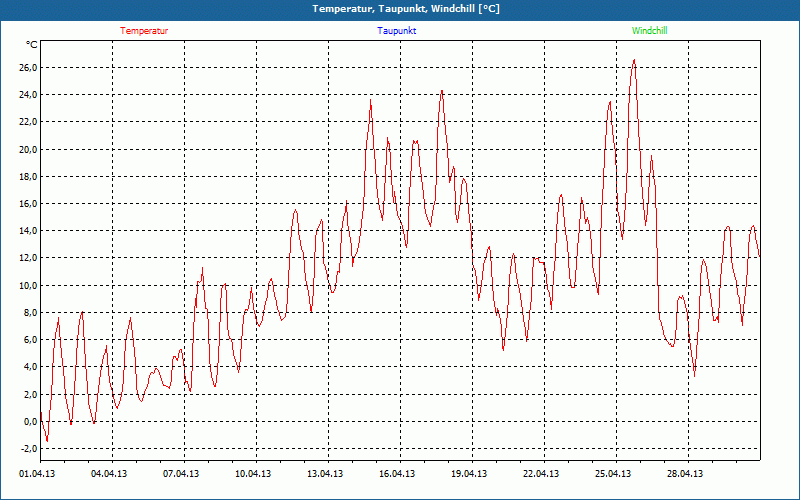The height and width of the screenshot is (500, 800).
Task: Click the 0,0 y-axis value
Action: 30,421
